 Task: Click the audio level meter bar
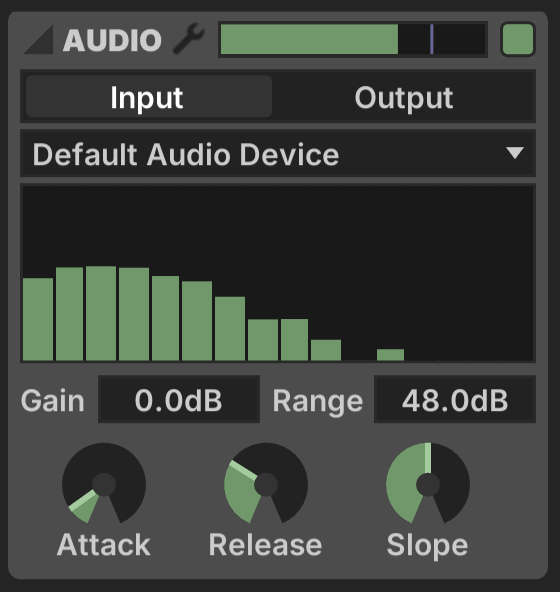[353, 39]
